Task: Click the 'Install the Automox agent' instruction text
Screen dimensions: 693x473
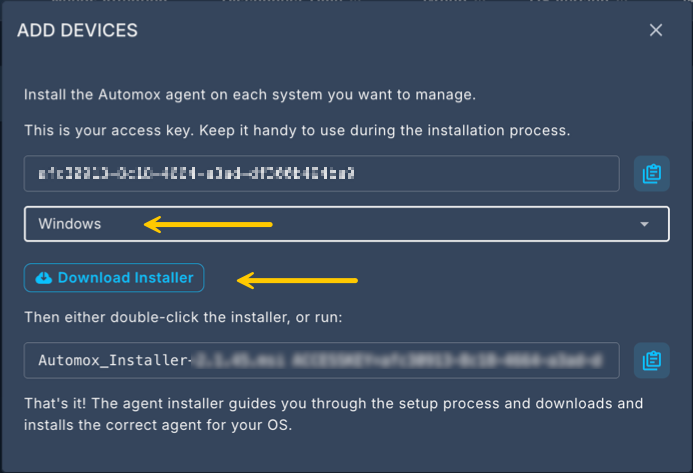Action: (250, 95)
